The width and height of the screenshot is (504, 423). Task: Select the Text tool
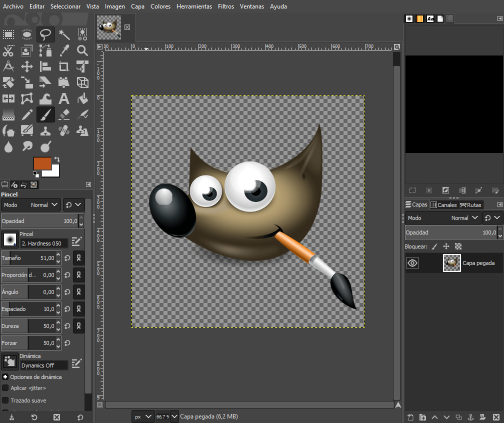(64, 98)
